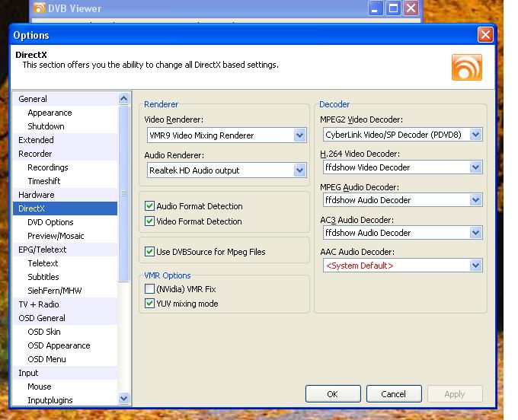Enable the (NVidia) VMR Fix checkbox

149,289
